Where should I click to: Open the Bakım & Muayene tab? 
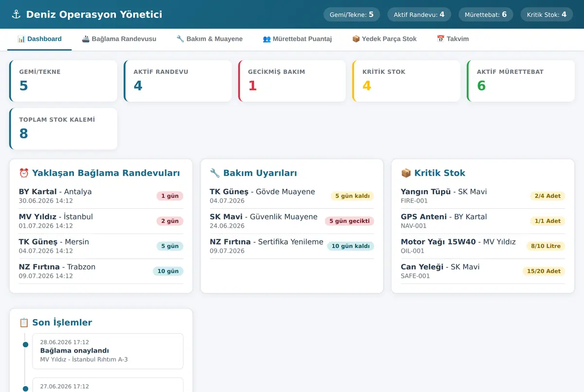click(209, 39)
